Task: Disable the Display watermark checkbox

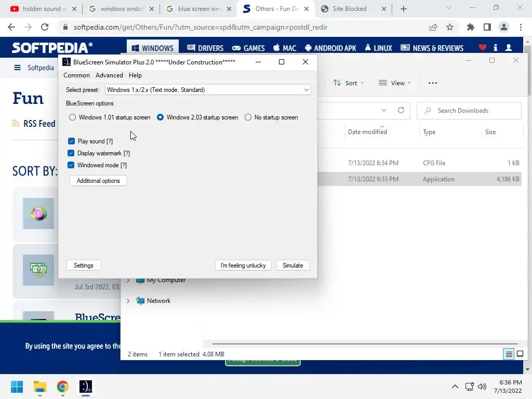Action: tap(71, 153)
